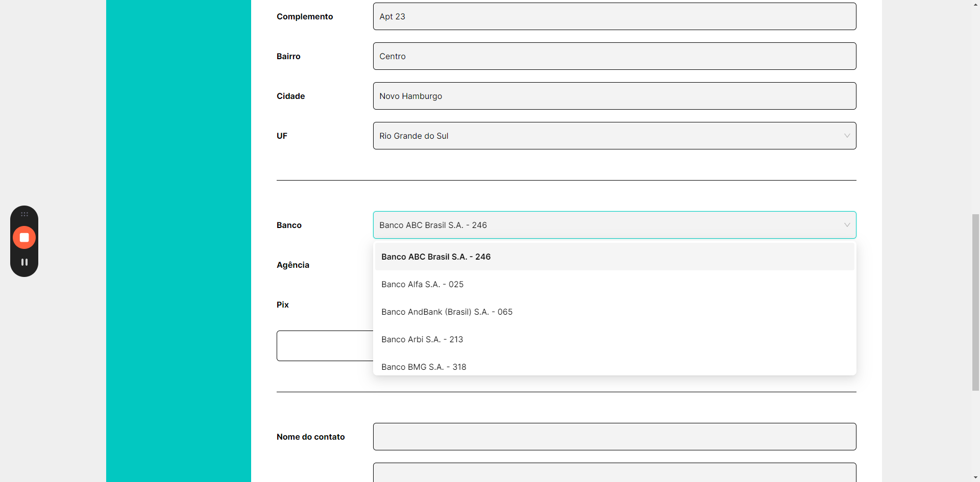
Task: Click the Complemento input field
Action: pyautogui.click(x=615, y=16)
